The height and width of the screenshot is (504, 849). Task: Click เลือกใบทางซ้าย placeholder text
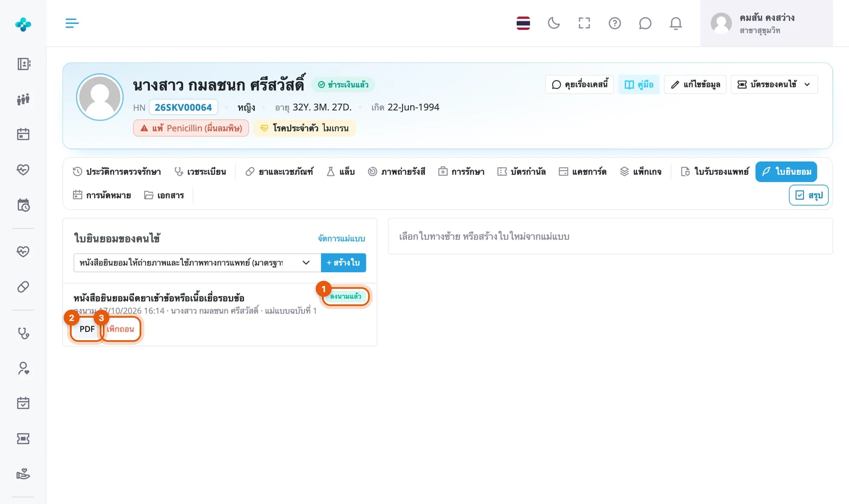click(x=484, y=236)
